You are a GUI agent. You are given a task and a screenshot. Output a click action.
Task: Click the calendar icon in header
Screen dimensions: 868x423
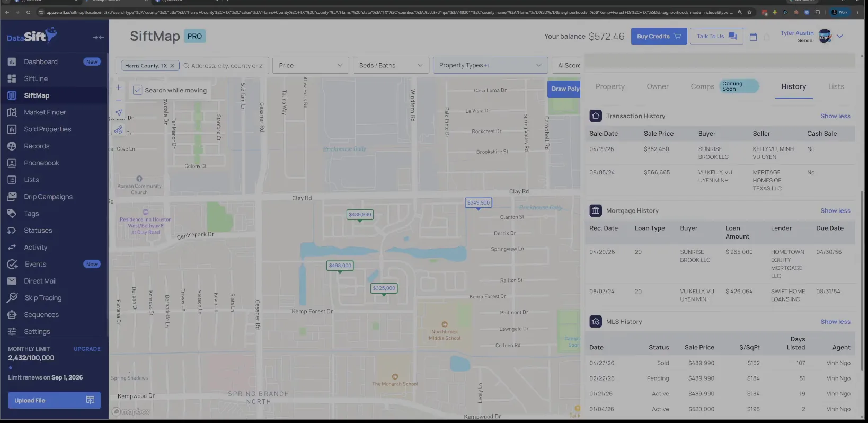[753, 37]
